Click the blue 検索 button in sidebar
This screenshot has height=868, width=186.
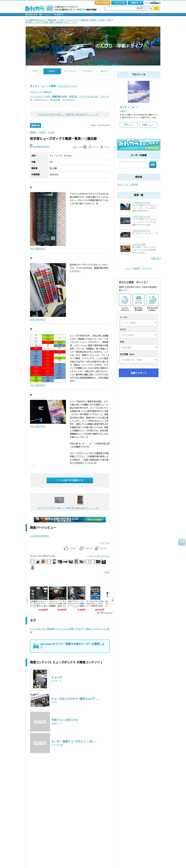153,165
